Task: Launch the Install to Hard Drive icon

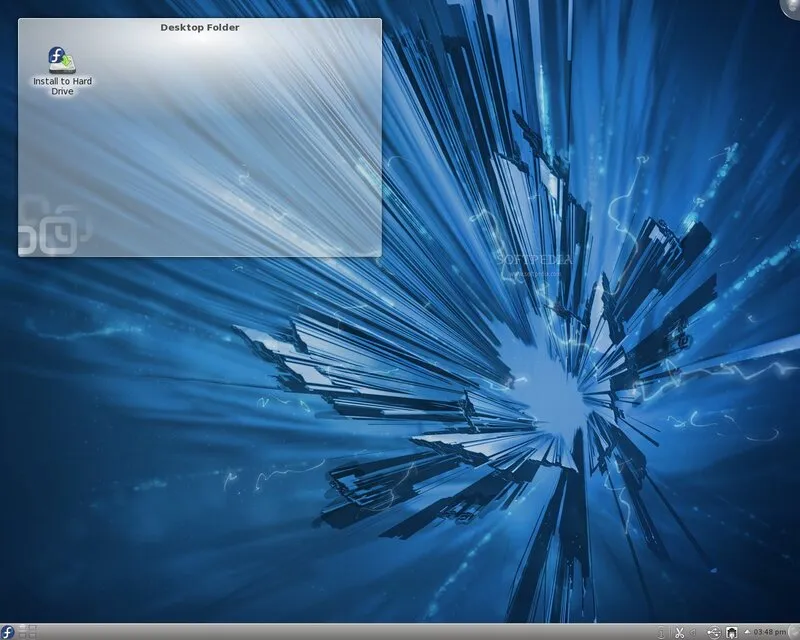Action: pos(62,60)
